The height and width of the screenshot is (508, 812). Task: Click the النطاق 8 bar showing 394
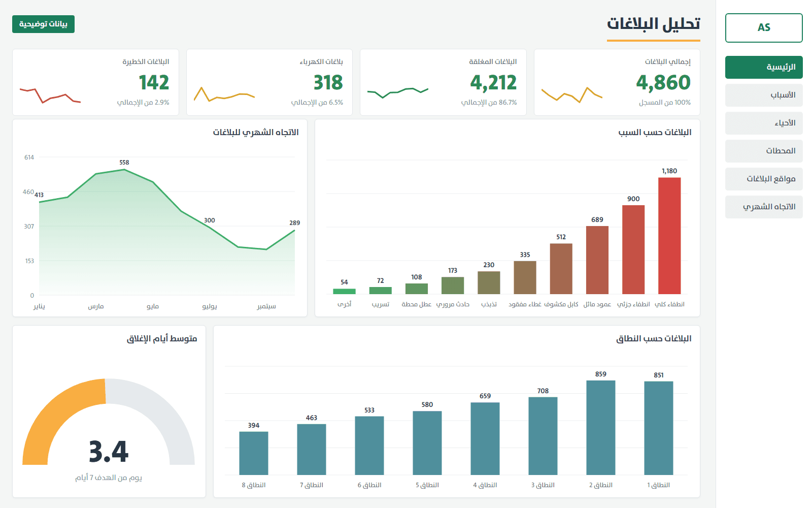(x=254, y=453)
